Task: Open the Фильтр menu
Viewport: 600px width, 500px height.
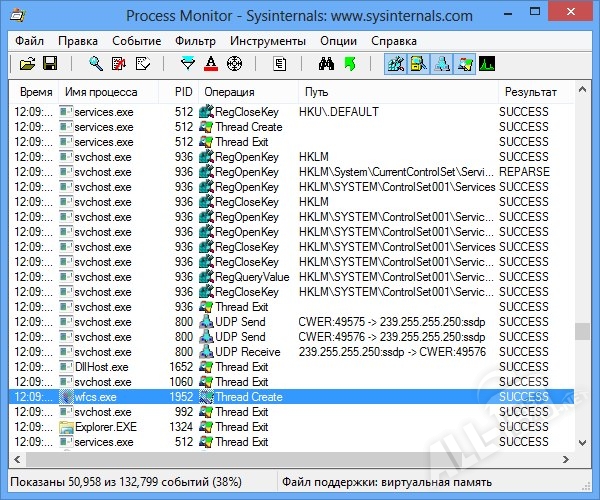Action: click(194, 41)
